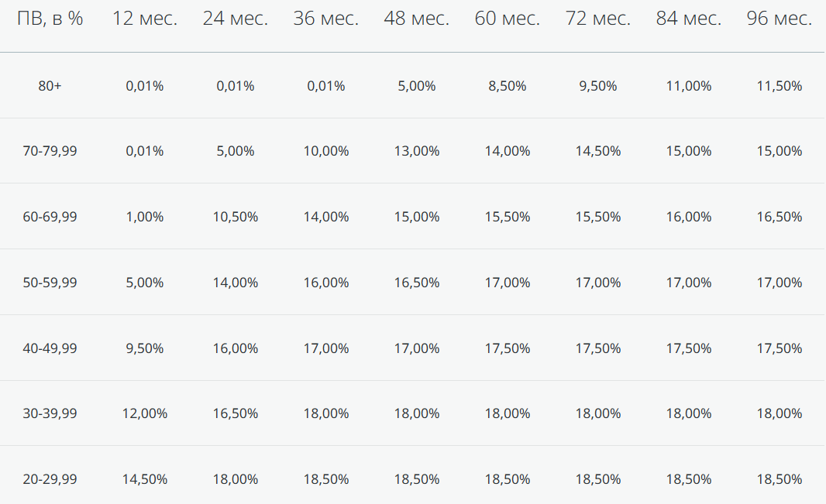Click the 80+ row label
This screenshot has height=504, width=826.
click(x=50, y=86)
